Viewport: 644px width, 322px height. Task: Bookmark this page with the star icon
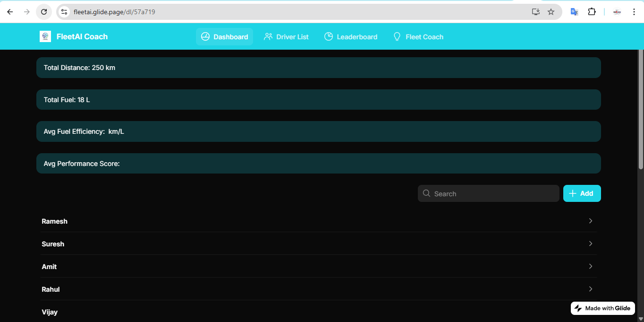point(551,12)
